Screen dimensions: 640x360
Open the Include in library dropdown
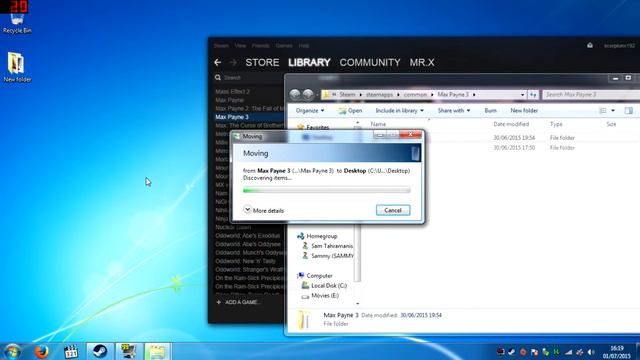coord(399,111)
